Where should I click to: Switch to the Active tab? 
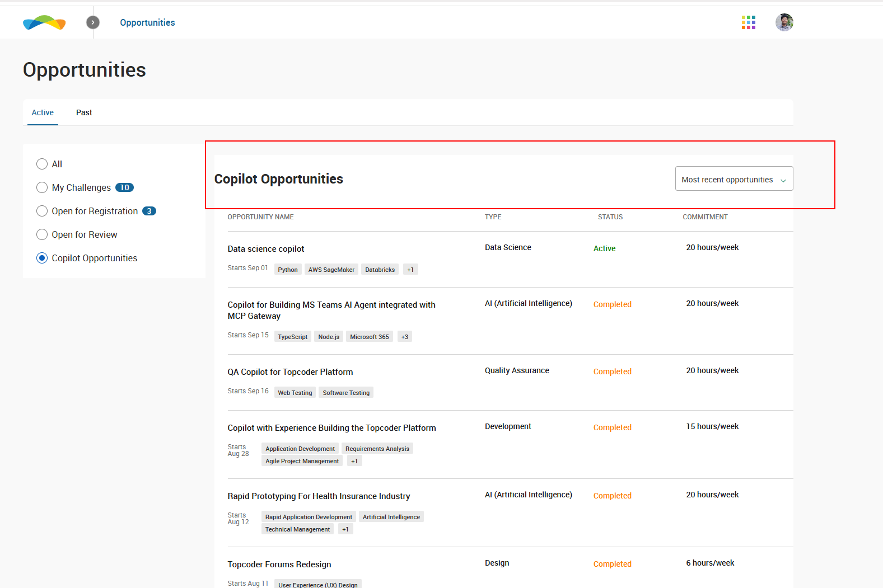(43, 112)
